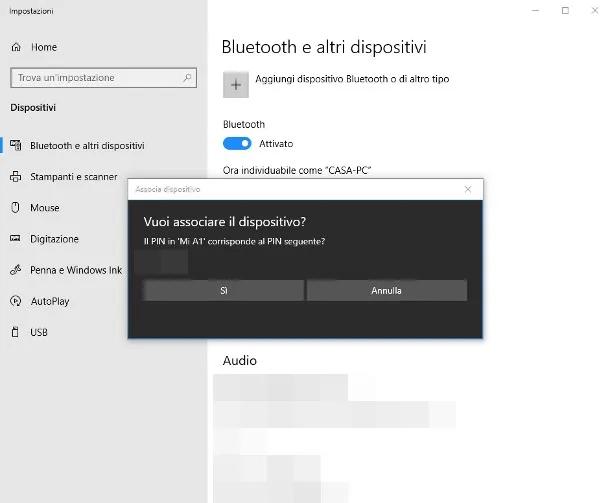Click the AutoPlay icon in sidebar
610x503 pixels.
click(x=16, y=301)
